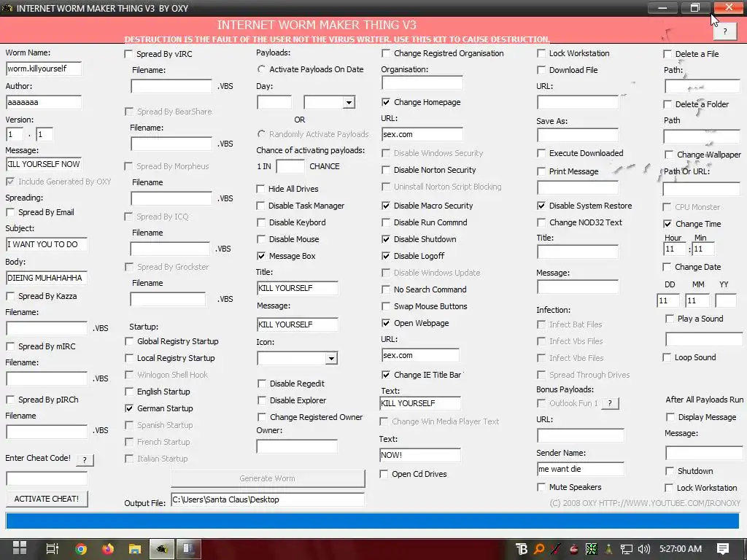Click the red slash tray icon

(556, 549)
